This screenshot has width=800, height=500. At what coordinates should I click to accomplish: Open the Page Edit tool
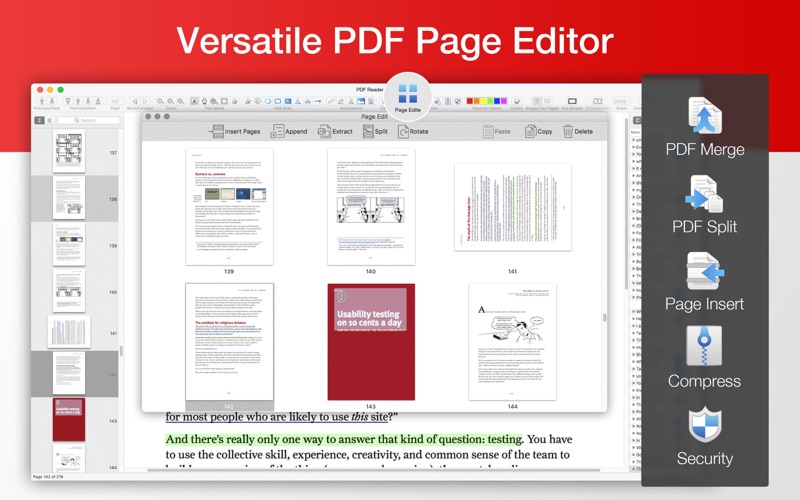point(408,97)
